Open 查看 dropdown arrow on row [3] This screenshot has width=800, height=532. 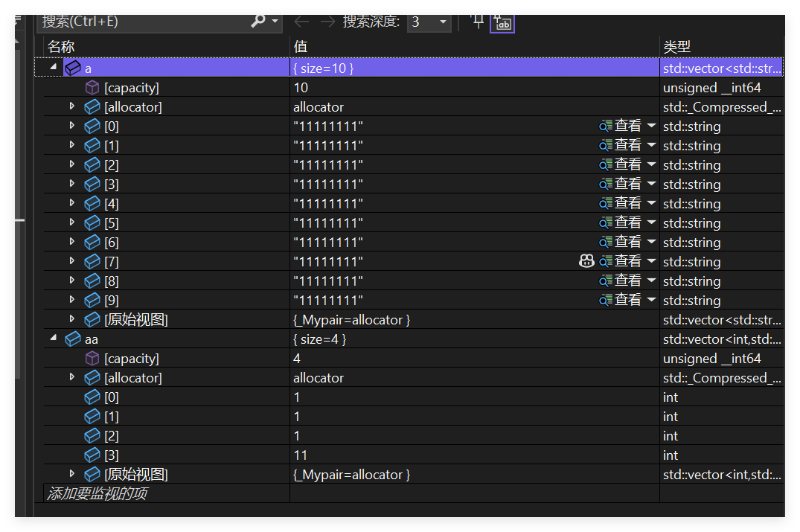pos(651,184)
